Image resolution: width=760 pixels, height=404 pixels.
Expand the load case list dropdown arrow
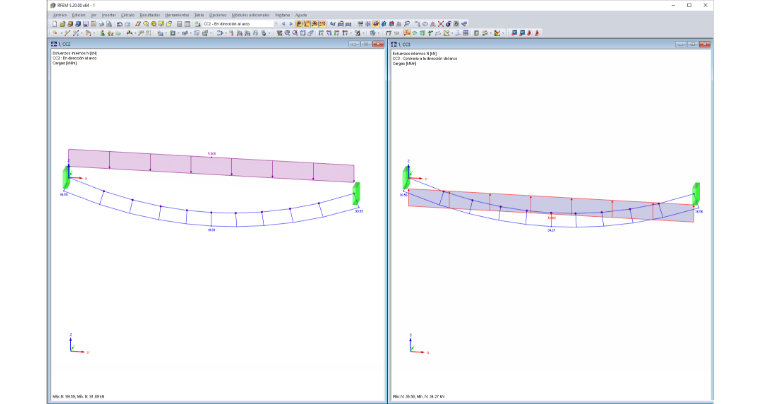(x=276, y=24)
